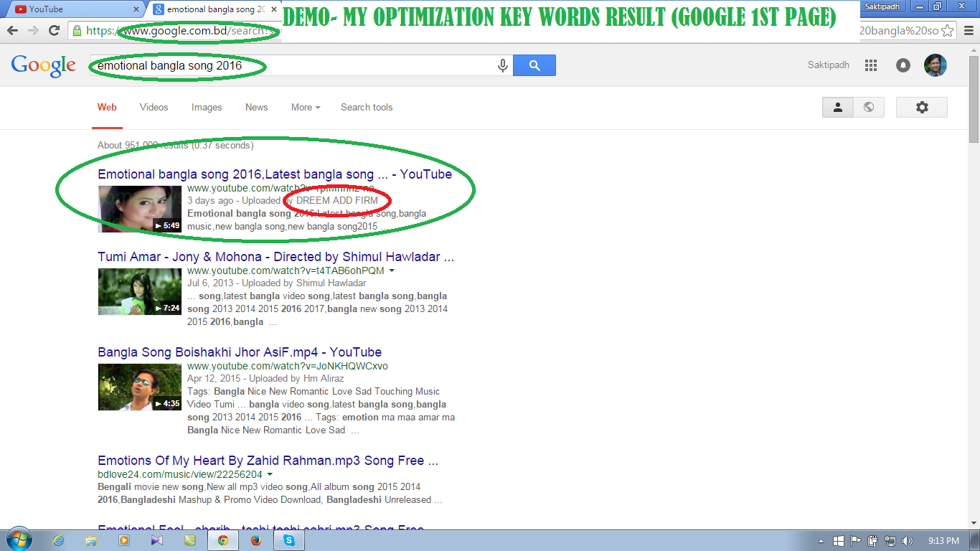Image resolution: width=980 pixels, height=551 pixels.
Task: Bookmark this page with the star icon
Action: coord(948,31)
